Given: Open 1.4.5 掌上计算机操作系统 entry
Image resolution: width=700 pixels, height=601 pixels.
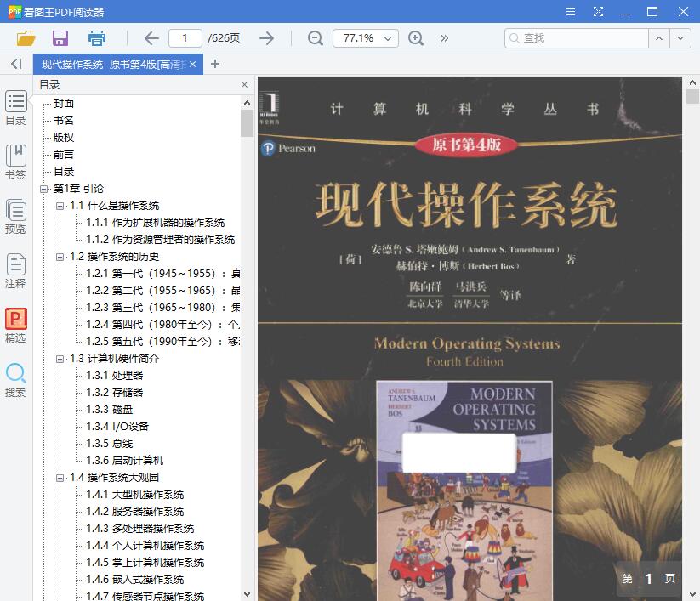Looking at the screenshot, I should coord(145,563).
